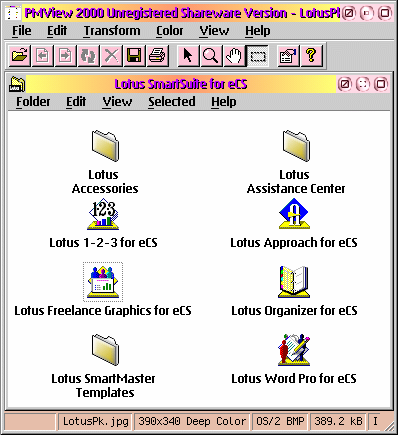Select the arrow pointer tool

pyautogui.click(x=188, y=55)
